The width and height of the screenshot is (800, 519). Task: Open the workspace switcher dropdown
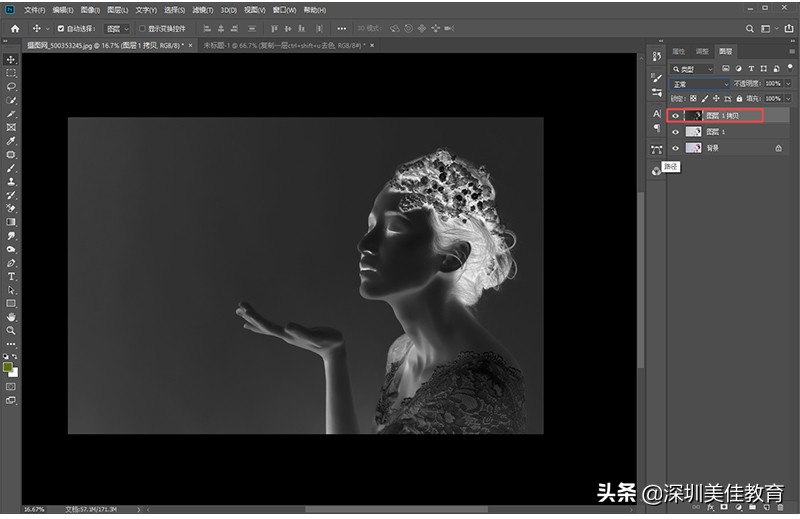[769, 29]
